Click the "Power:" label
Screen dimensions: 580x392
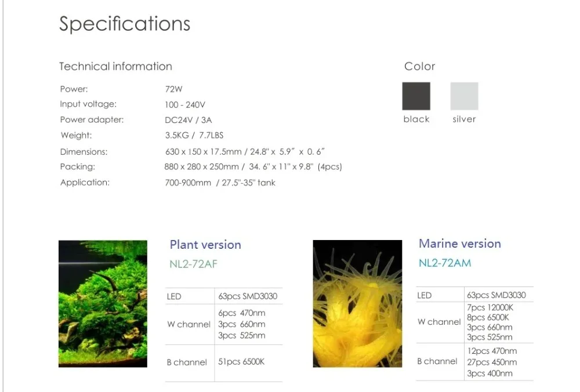pyautogui.click(x=74, y=89)
